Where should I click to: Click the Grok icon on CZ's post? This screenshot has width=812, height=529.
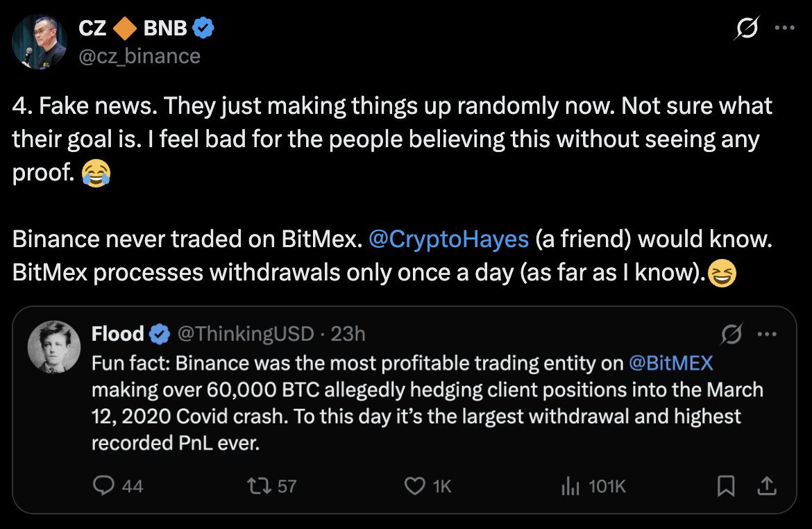pyautogui.click(x=746, y=28)
